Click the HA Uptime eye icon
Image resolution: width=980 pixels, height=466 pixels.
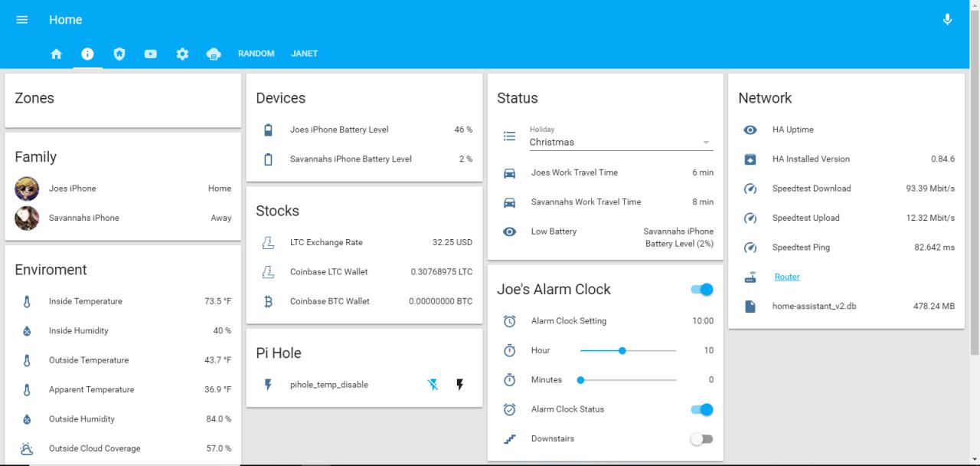(x=750, y=130)
